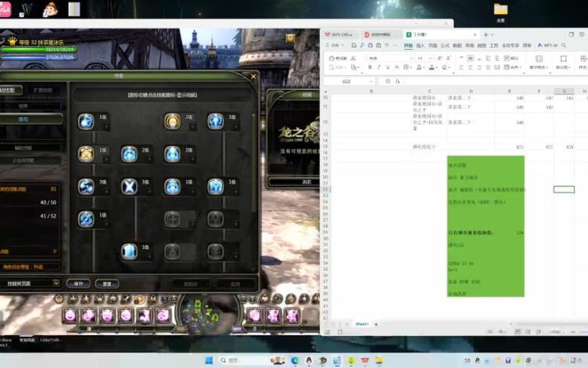The height and width of the screenshot is (368, 588).
Task: Expand the cell name box dropdown
Action: pos(371,81)
